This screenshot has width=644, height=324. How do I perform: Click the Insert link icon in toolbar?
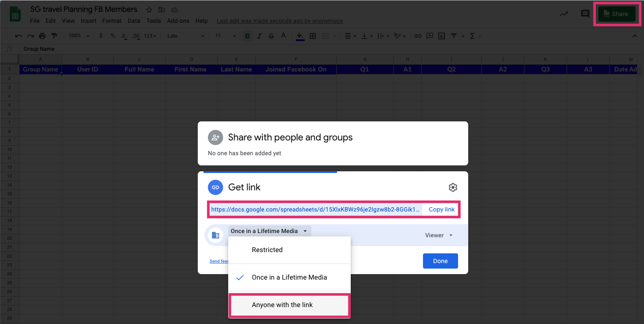click(x=418, y=36)
